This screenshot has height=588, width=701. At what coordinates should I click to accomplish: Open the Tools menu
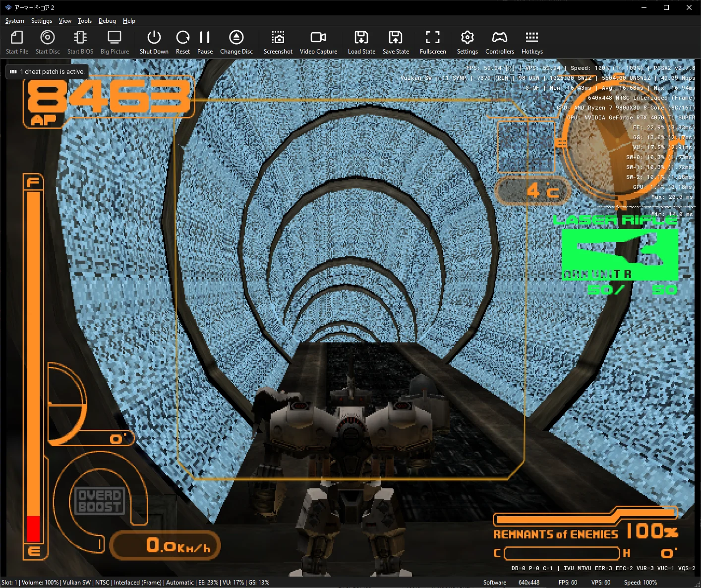[x=85, y=21]
